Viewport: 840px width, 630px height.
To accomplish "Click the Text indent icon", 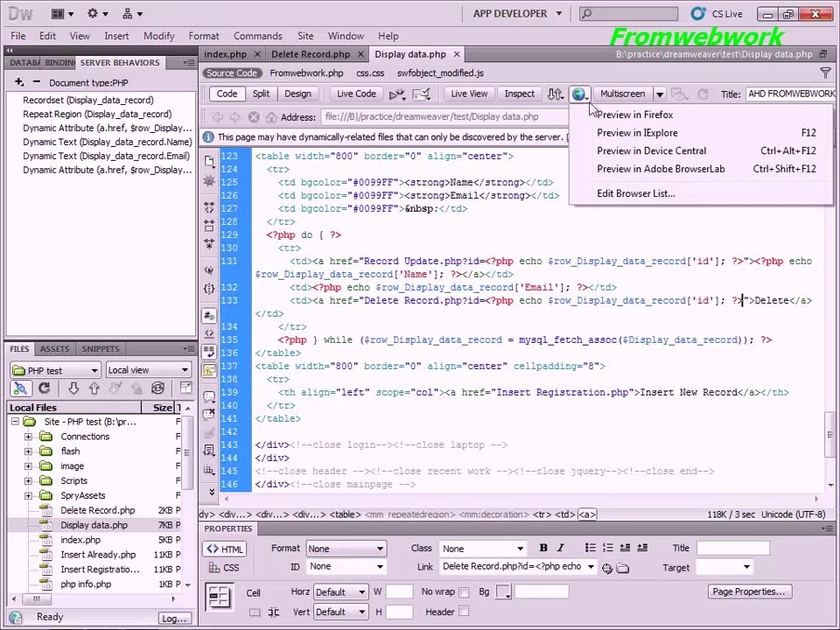I will (x=642, y=548).
